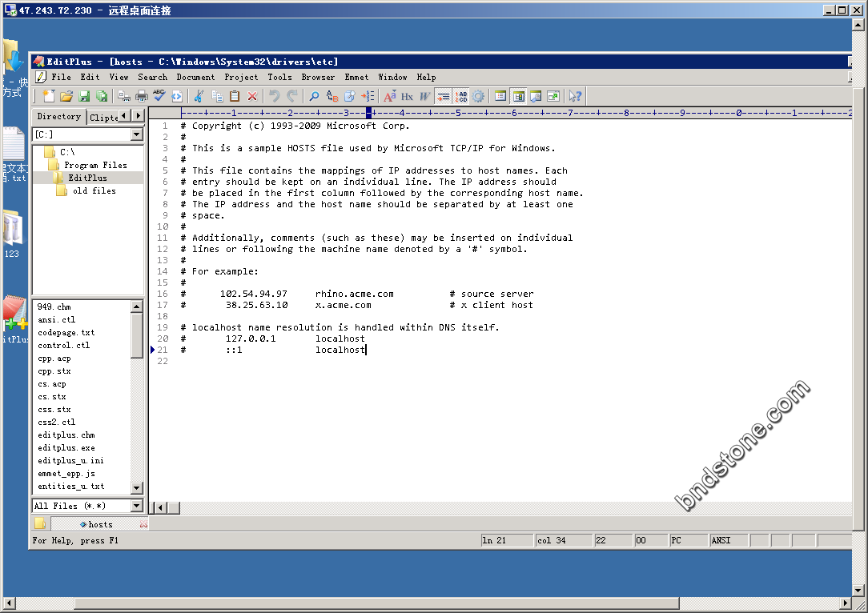868x613 pixels.
Task: Open the Help menu
Action: pos(426,78)
